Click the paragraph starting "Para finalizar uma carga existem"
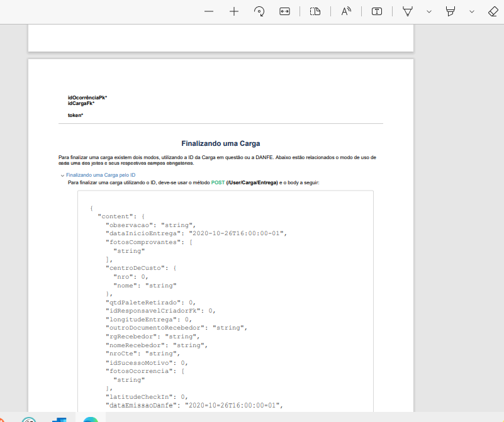The width and height of the screenshot is (504, 422). pos(217,160)
